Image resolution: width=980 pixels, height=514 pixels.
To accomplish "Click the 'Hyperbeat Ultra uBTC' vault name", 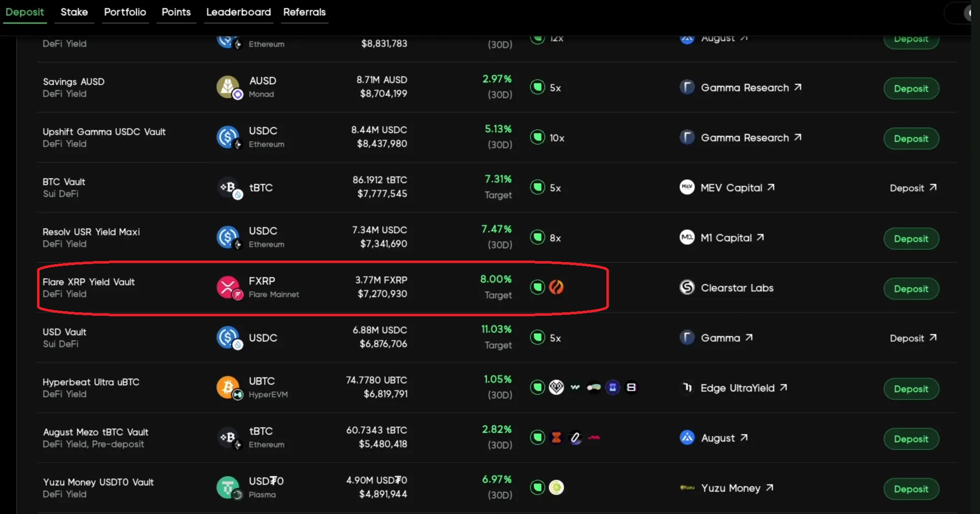I will coord(91,382).
